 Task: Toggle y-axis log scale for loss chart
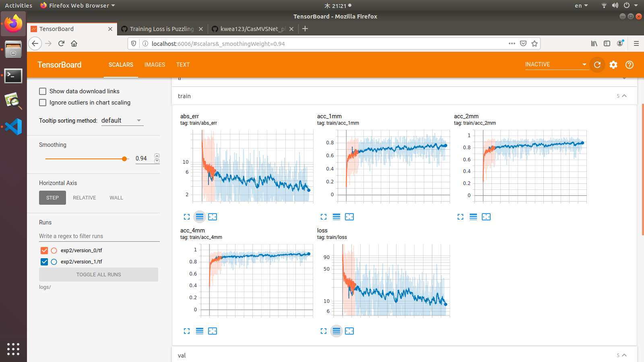point(336,331)
